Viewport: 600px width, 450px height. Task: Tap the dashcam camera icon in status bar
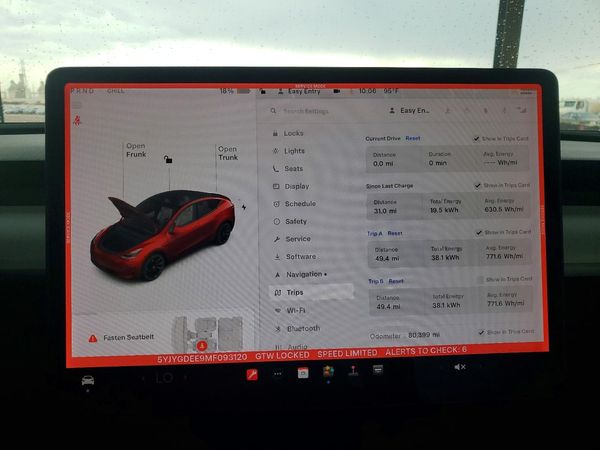(x=336, y=91)
